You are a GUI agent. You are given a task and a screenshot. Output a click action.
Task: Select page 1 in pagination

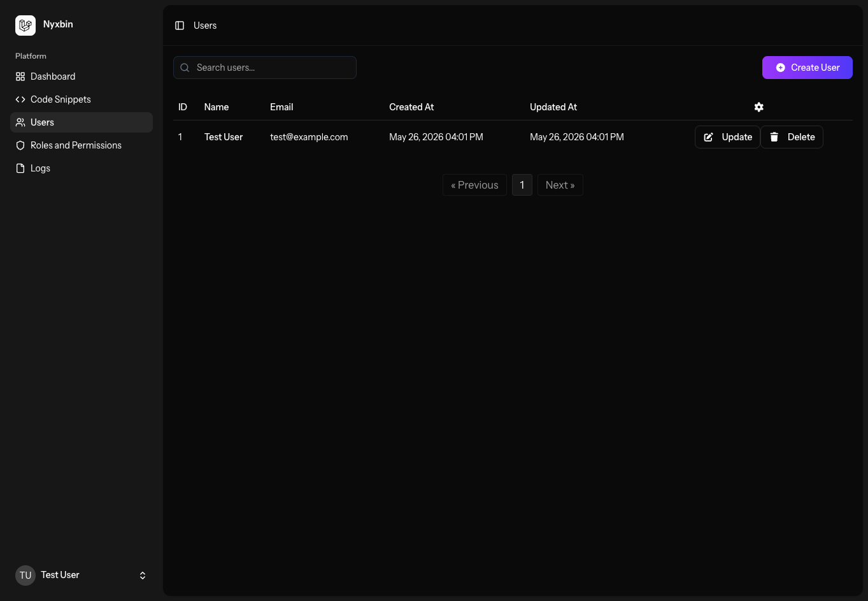click(x=522, y=185)
